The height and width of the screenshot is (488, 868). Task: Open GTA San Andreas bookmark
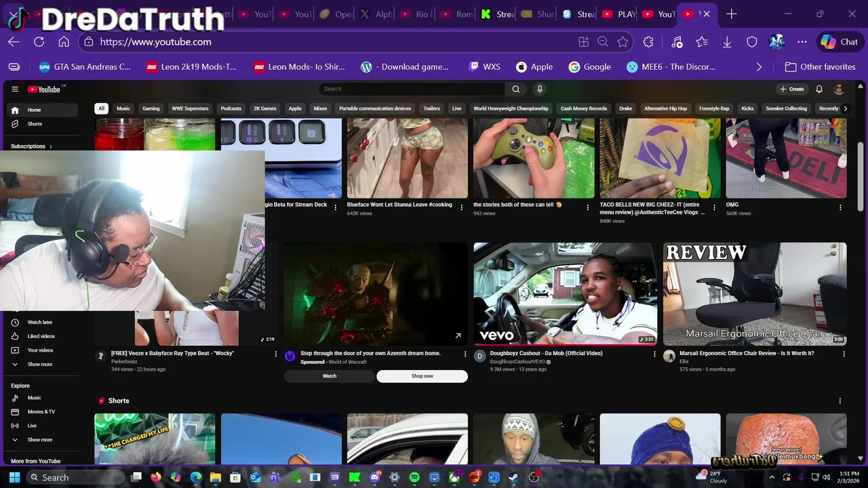tap(85, 67)
